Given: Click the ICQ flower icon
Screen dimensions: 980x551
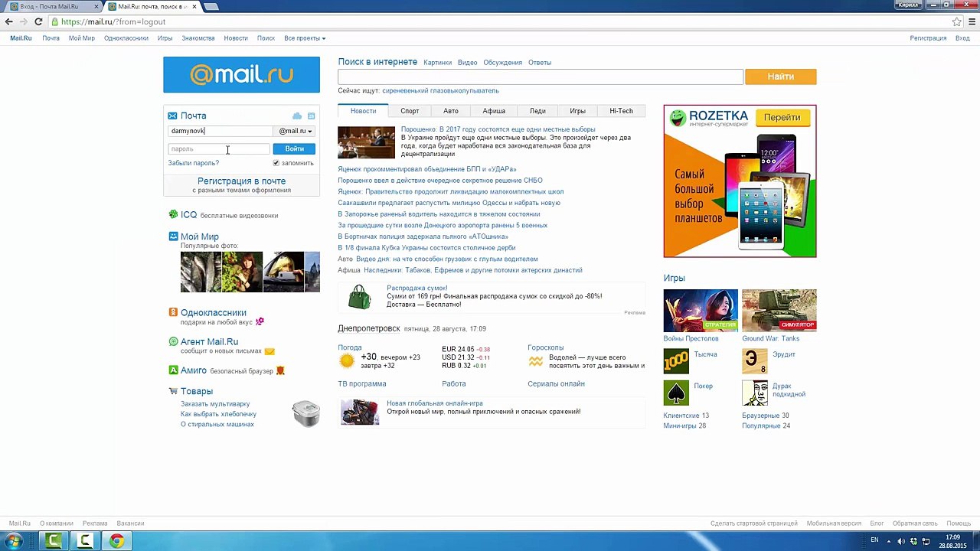Looking at the screenshot, I should click(x=173, y=215).
